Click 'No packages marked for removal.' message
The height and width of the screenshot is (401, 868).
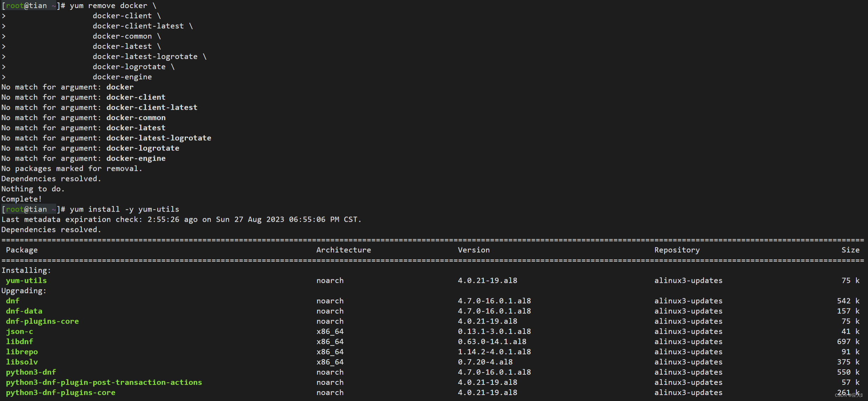click(72, 169)
